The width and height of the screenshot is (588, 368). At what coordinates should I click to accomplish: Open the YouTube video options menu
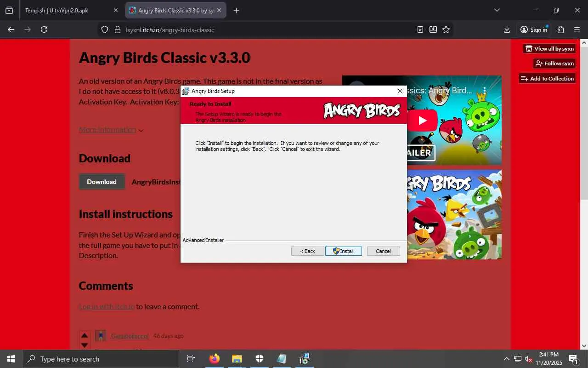[x=484, y=91]
